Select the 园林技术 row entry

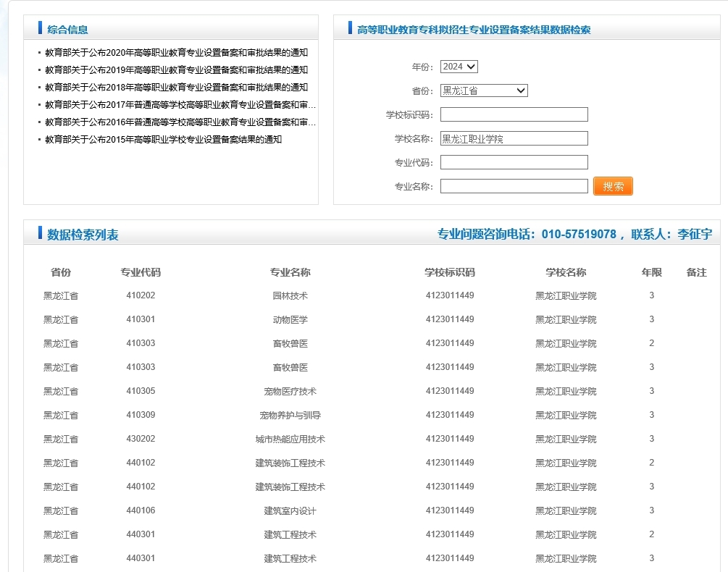[290, 295]
